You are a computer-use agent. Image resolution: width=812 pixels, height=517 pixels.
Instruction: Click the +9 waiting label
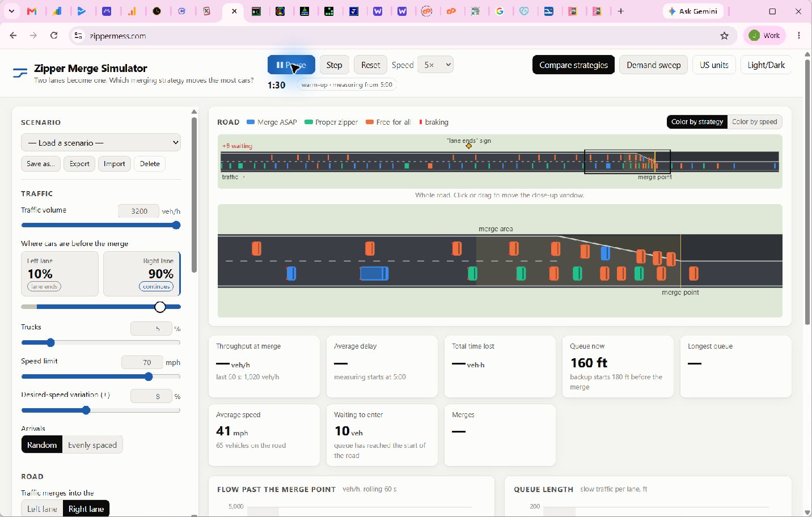pos(237,146)
